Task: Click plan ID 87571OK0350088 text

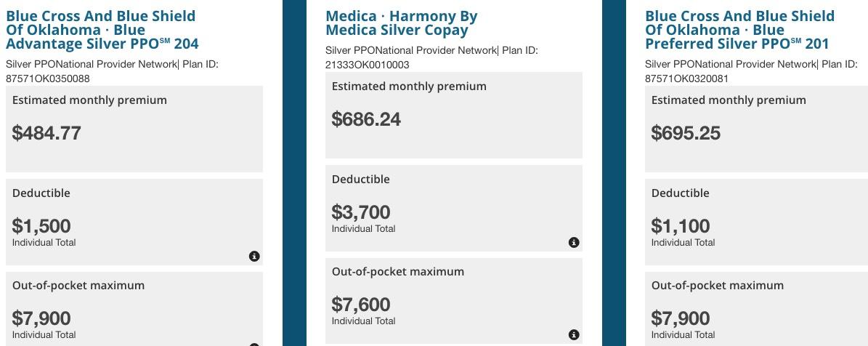Action: click(x=48, y=79)
